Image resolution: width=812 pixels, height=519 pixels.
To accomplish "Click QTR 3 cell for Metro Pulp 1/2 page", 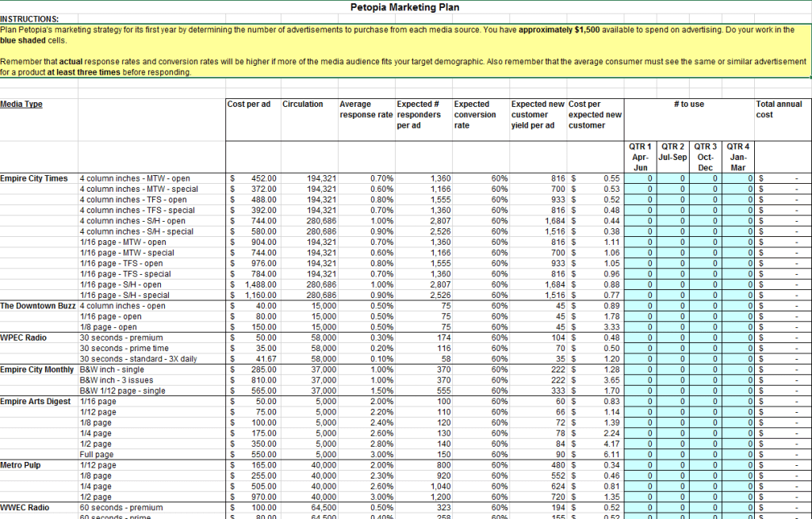I will tap(705, 497).
